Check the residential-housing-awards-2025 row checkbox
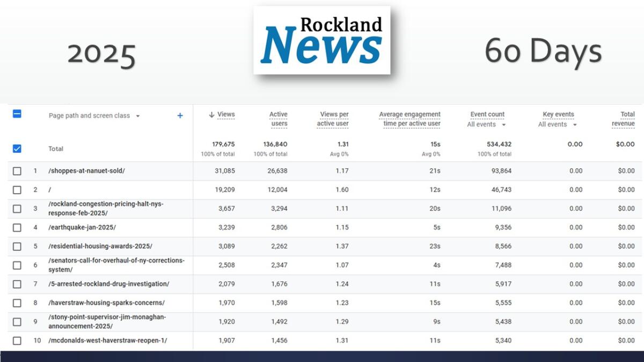 17,246
